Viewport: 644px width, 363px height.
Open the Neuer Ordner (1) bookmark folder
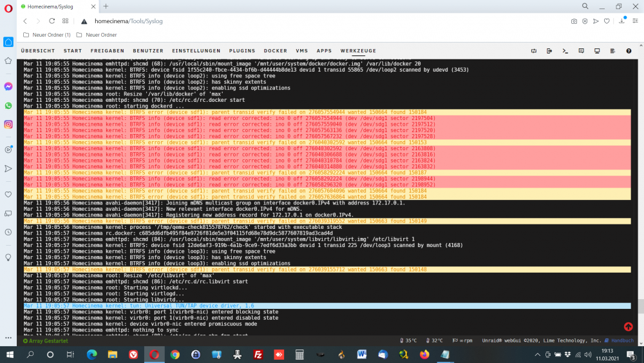tap(47, 35)
